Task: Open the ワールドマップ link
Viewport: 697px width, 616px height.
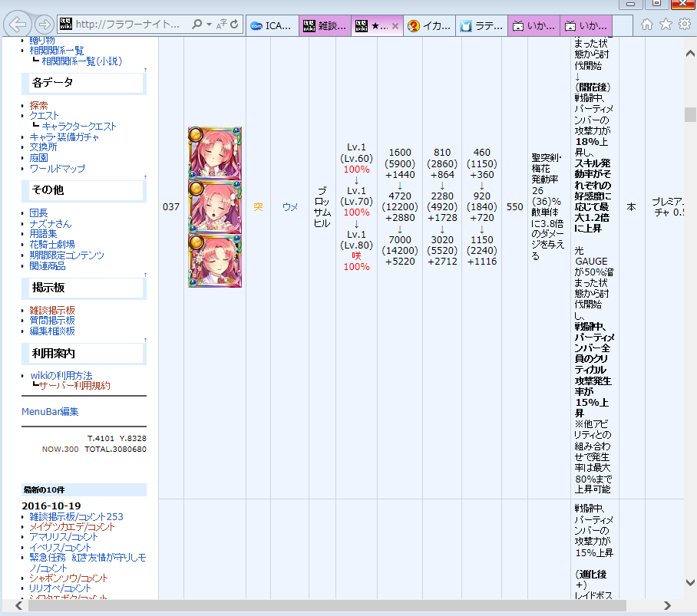Action: [x=58, y=168]
